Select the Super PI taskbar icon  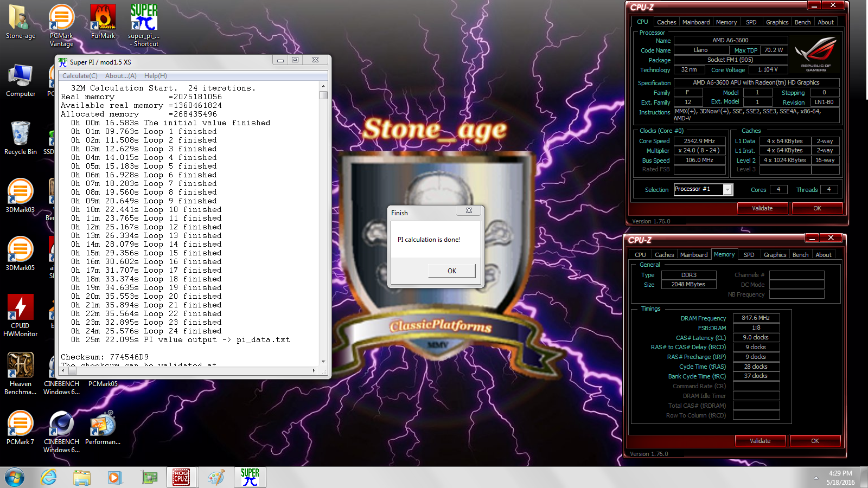[250, 477]
